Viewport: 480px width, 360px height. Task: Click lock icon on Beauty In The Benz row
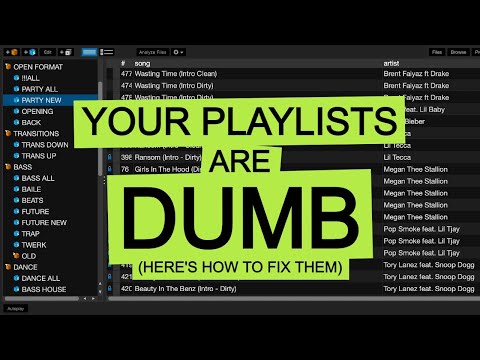pos(110,288)
